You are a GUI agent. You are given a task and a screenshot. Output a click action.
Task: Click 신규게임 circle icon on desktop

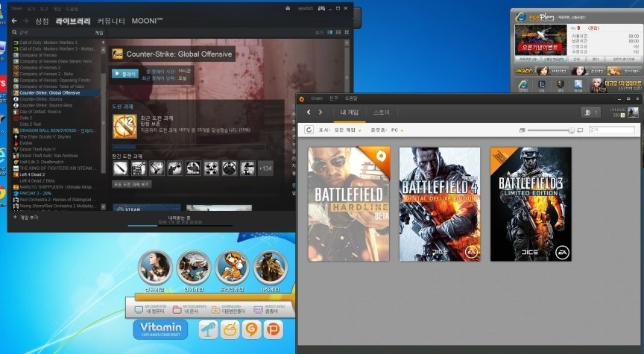click(x=155, y=268)
